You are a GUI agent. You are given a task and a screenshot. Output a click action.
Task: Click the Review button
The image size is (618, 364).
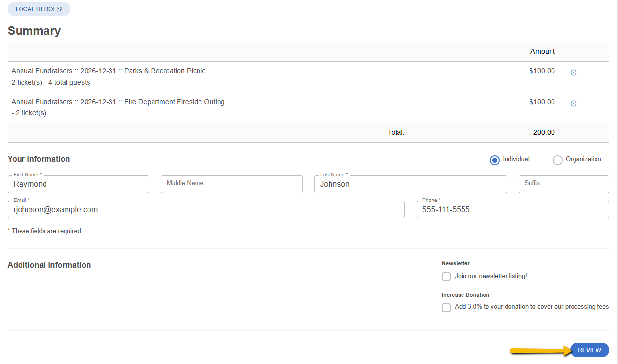pyautogui.click(x=590, y=350)
